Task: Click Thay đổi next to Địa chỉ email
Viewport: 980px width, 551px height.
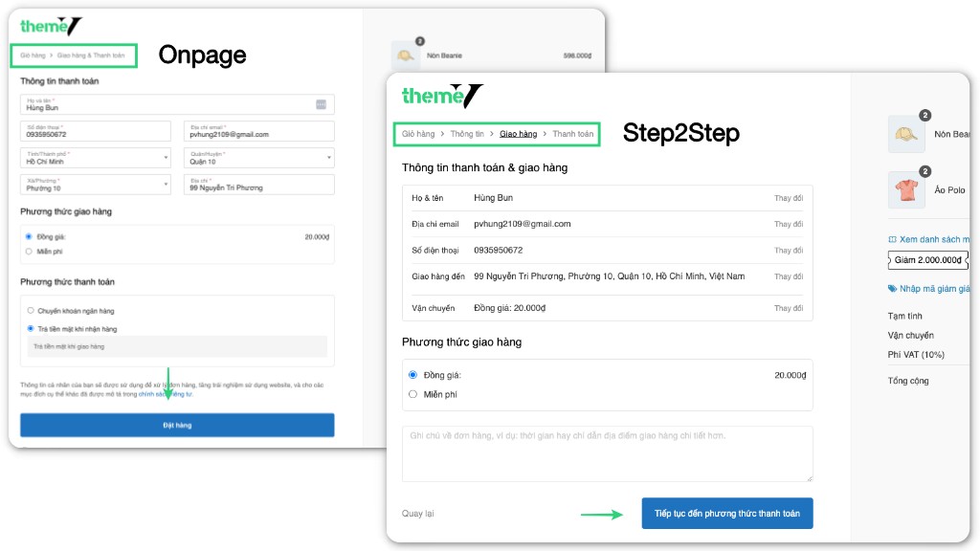Action: [789, 224]
